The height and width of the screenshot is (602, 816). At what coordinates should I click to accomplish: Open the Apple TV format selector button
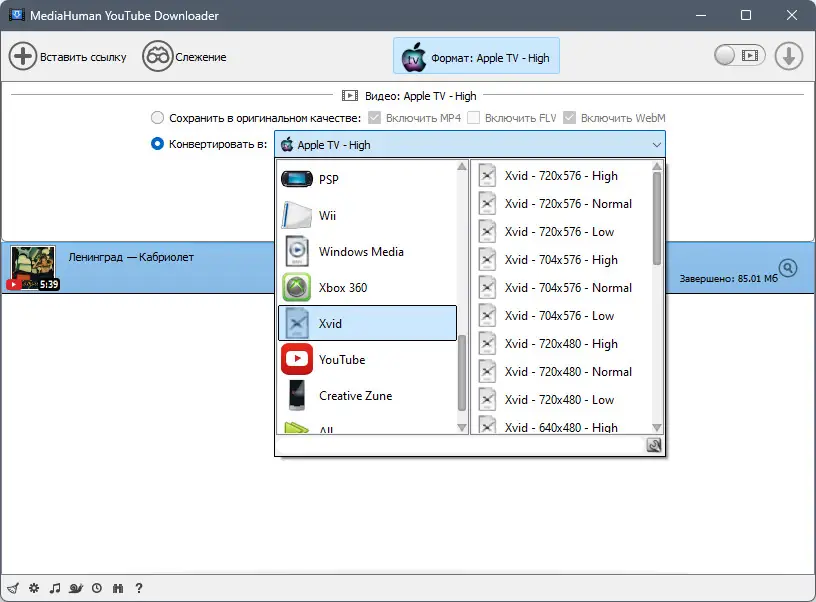point(476,56)
